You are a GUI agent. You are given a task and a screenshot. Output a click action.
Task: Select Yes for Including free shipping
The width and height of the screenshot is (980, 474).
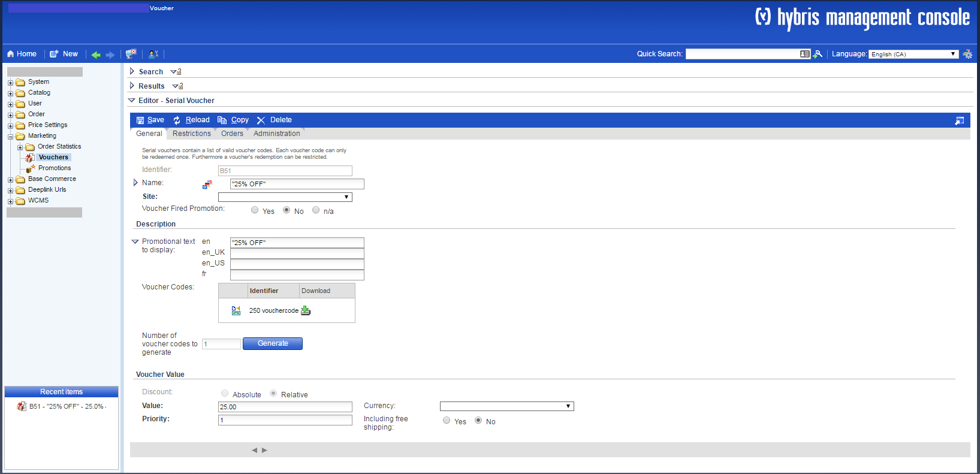click(447, 421)
